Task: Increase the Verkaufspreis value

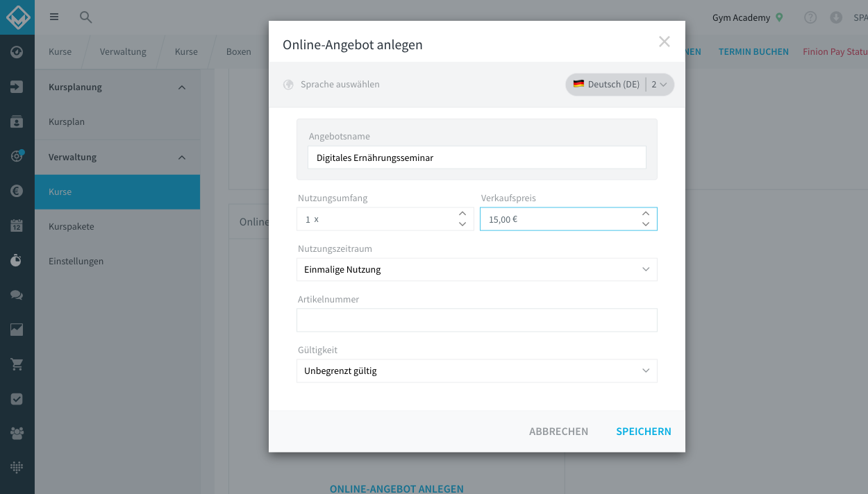Action: pos(646,214)
